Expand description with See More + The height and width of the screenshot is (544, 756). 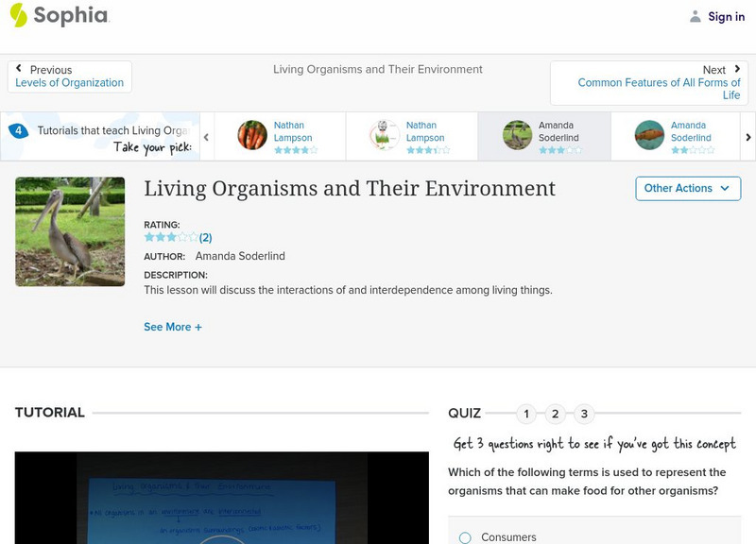tap(173, 327)
